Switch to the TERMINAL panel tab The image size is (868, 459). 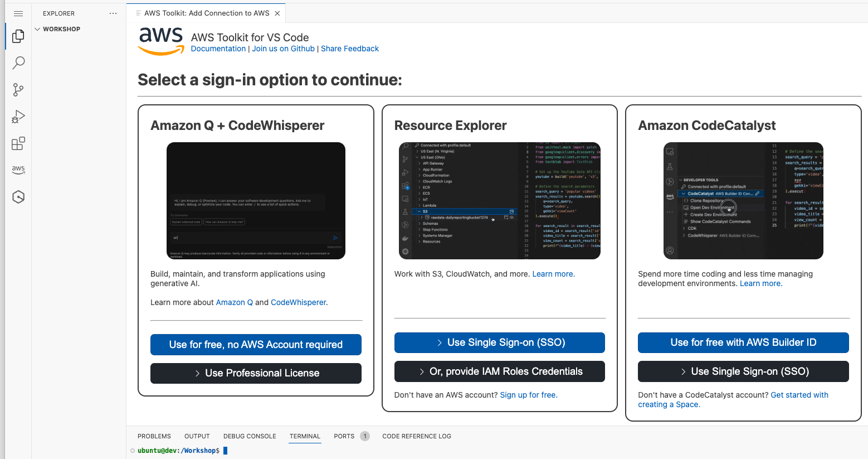click(x=305, y=436)
